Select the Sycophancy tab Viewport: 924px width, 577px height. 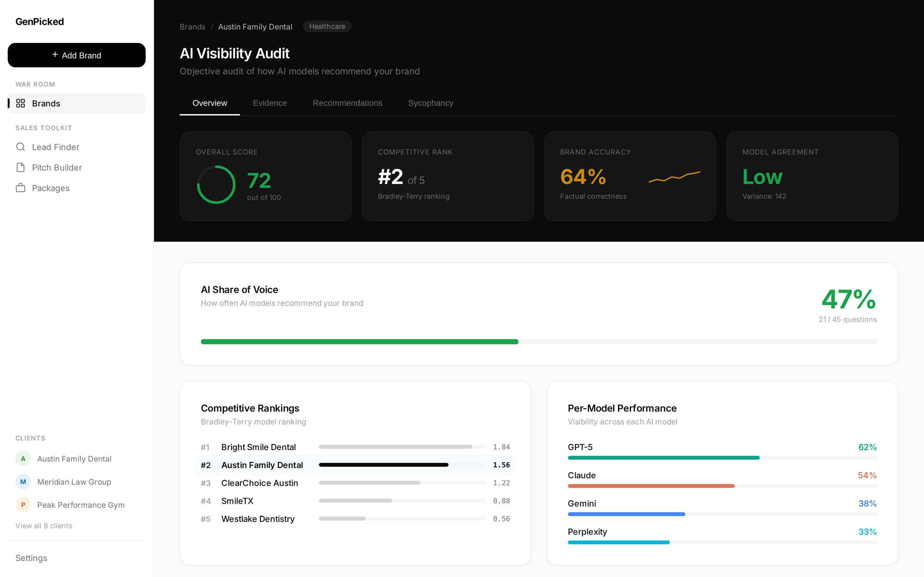[x=430, y=103]
